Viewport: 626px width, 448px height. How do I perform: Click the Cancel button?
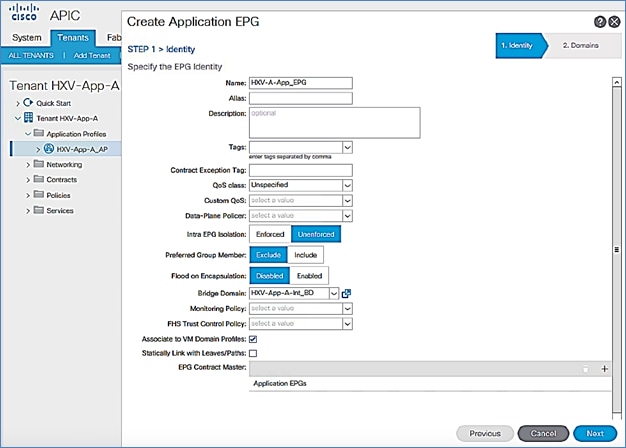(x=543, y=433)
